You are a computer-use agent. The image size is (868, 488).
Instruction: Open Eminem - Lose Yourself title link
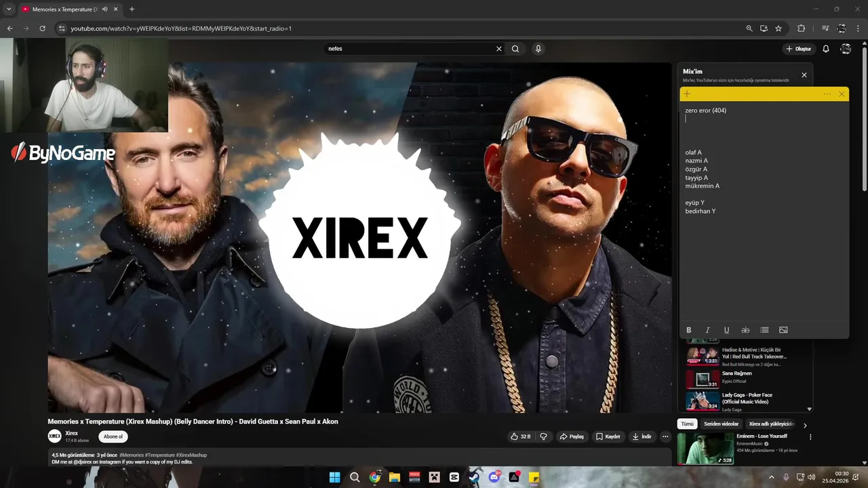click(x=762, y=436)
